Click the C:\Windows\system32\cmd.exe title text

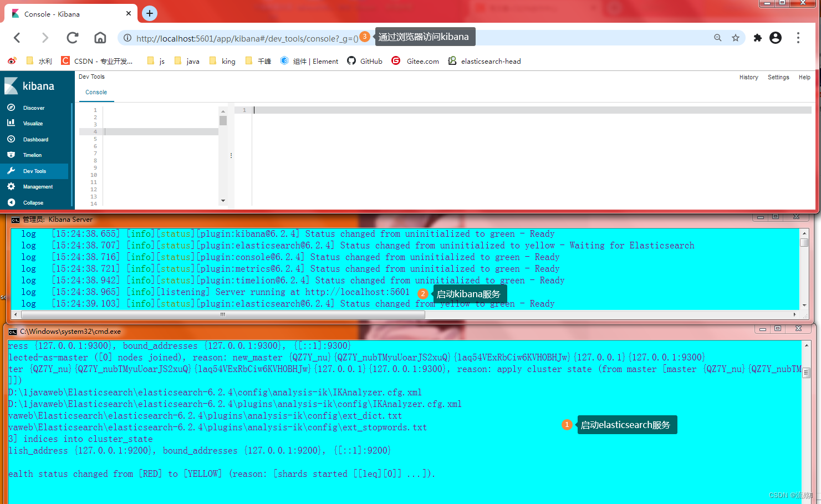(x=70, y=331)
